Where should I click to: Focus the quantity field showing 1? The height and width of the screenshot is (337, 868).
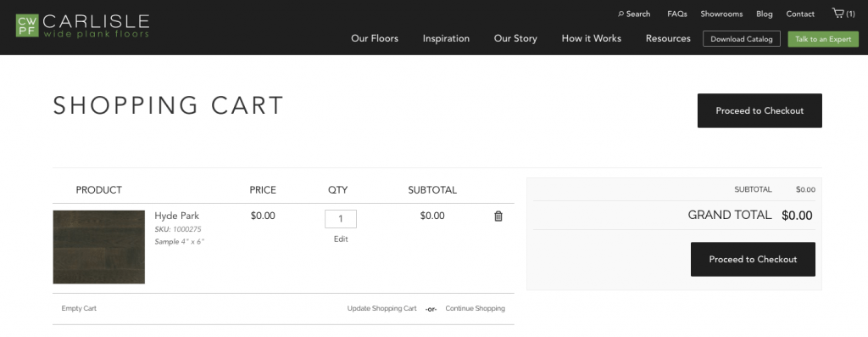pos(341,219)
